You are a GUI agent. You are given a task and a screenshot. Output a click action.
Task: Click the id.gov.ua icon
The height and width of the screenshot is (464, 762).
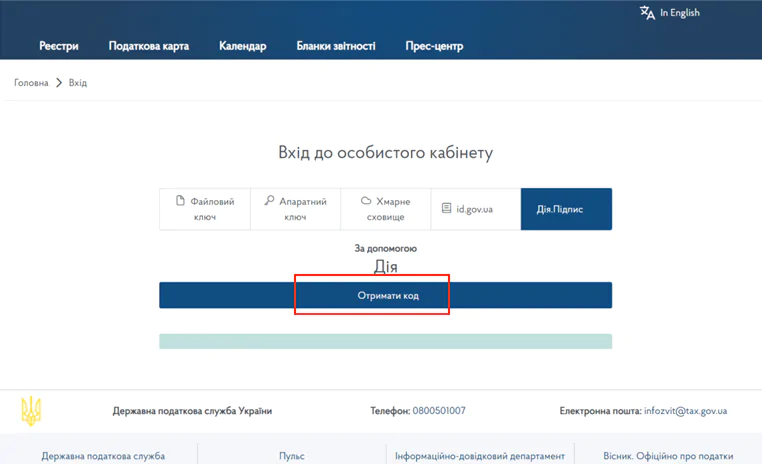tap(446, 209)
